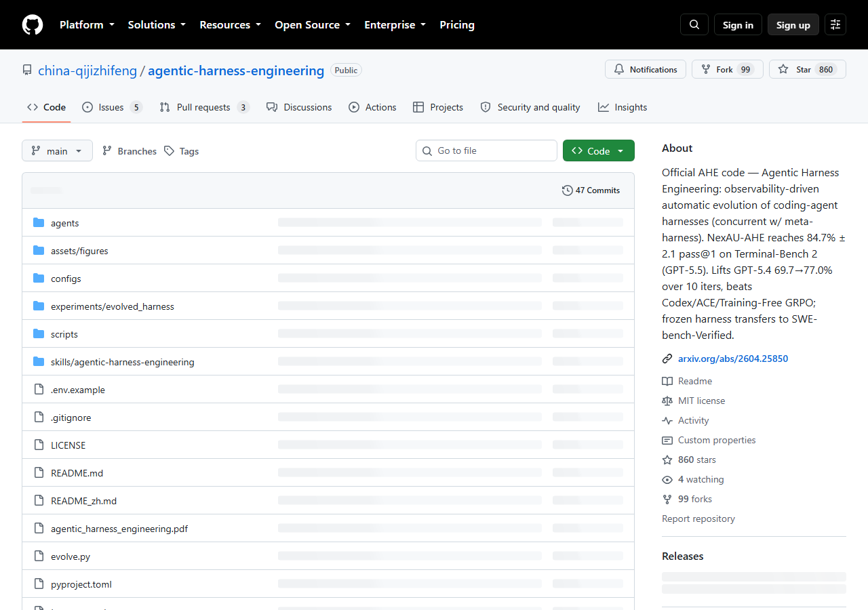Click the agents folder icon
Viewport: 868px width, 610px height.
pos(39,223)
